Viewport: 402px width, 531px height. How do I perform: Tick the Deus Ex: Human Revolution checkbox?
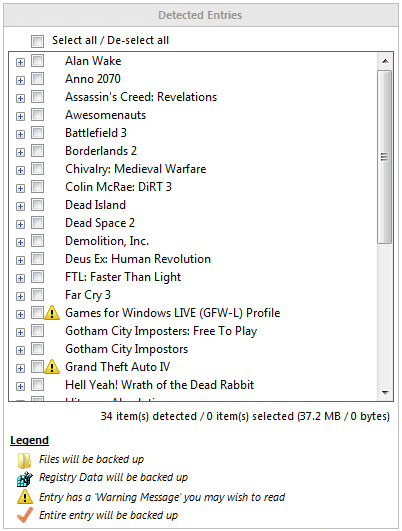click(37, 259)
